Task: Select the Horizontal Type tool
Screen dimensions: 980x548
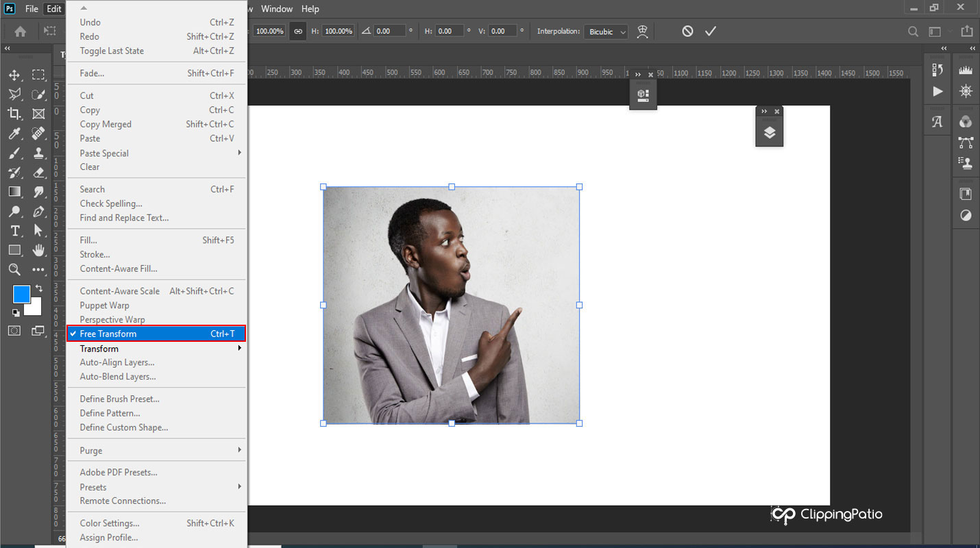Action: (14, 231)
